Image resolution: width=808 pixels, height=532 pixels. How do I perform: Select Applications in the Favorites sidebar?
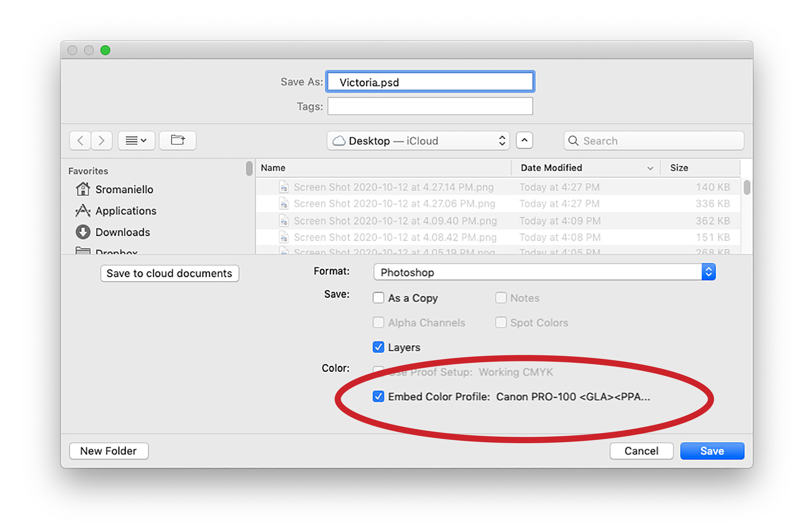click(126, 211)
